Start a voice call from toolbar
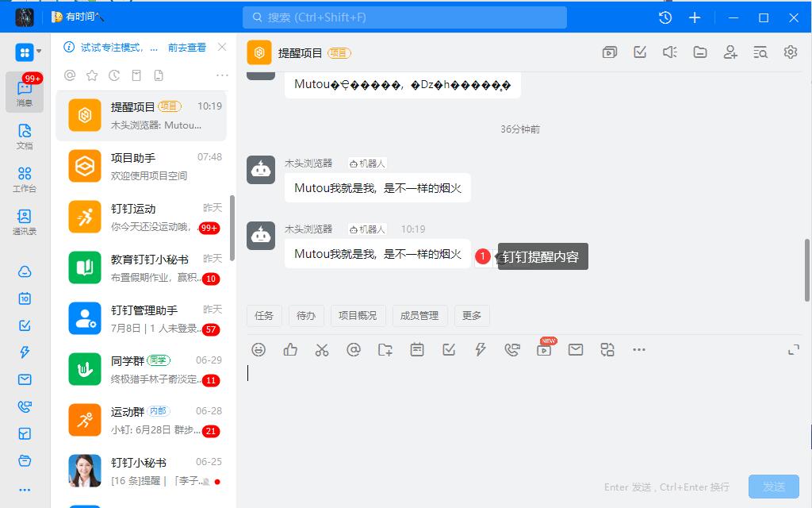Image resolution: width=812 pixels, height=508 pixels. (x=512, y=350)
